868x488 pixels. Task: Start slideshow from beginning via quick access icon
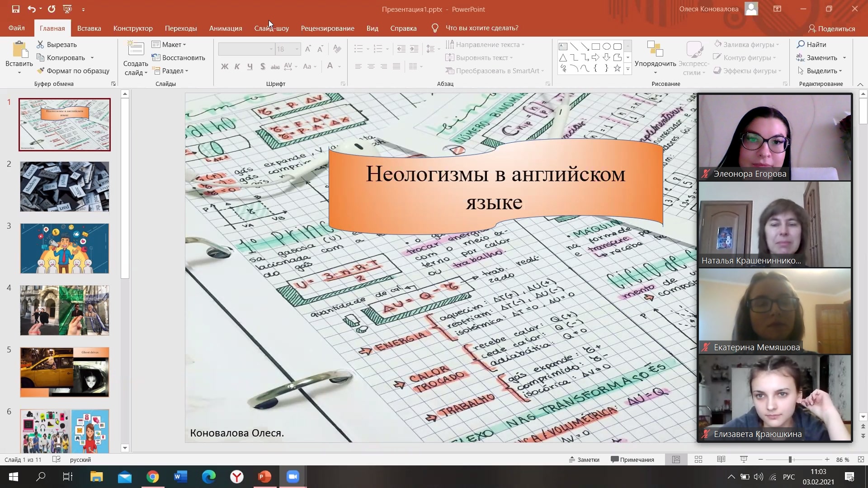pos(68,9)
